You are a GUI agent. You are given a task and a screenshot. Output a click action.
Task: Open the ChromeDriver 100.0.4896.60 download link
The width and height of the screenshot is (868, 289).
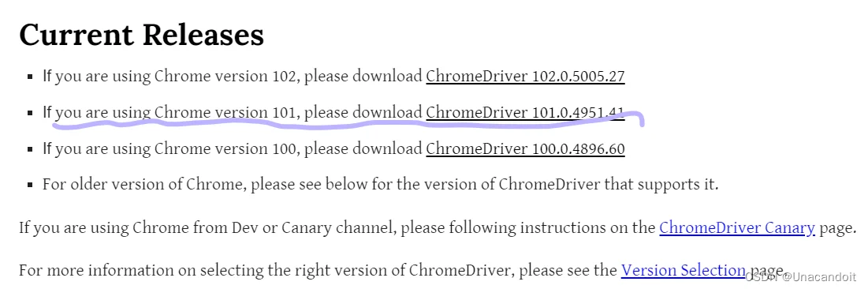pos(525,148)
